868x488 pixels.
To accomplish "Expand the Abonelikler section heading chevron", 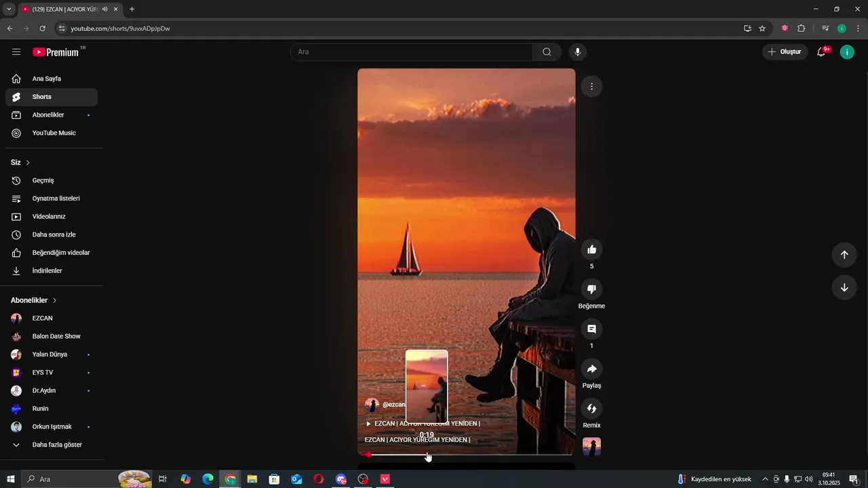I will pos(55,300).
